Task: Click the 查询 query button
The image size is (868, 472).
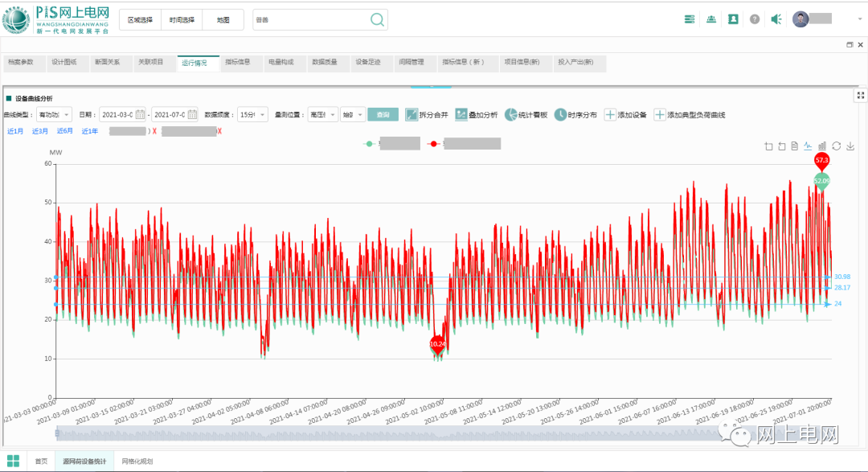Action: pos(383,115)
